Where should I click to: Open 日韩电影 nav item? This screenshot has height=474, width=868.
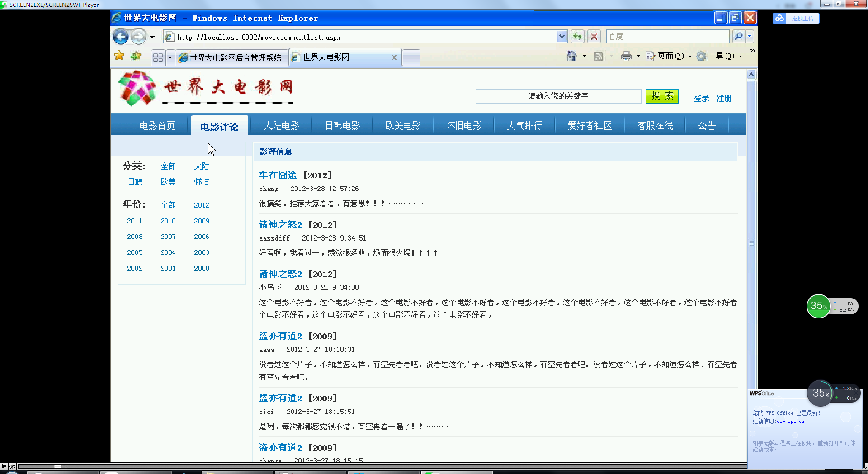point(343,125)
